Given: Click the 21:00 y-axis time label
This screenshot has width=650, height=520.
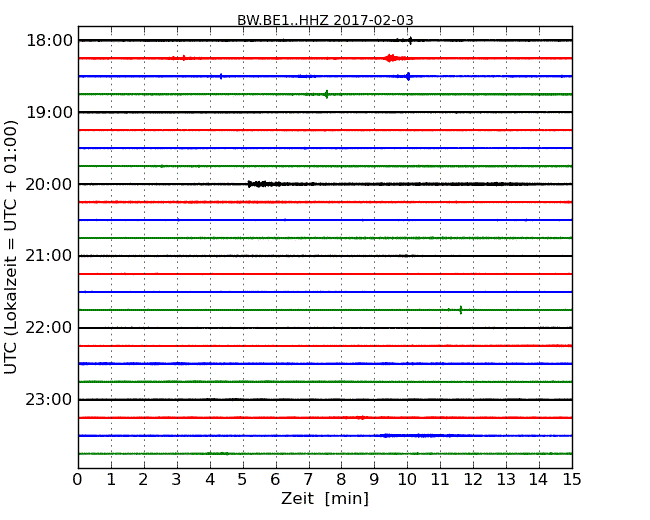Looking at the screenshot, I should point(49,256).
